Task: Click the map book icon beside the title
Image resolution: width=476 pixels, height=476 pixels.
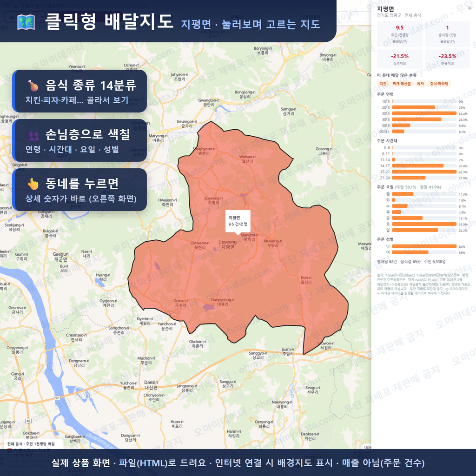Action: (26, 22)
